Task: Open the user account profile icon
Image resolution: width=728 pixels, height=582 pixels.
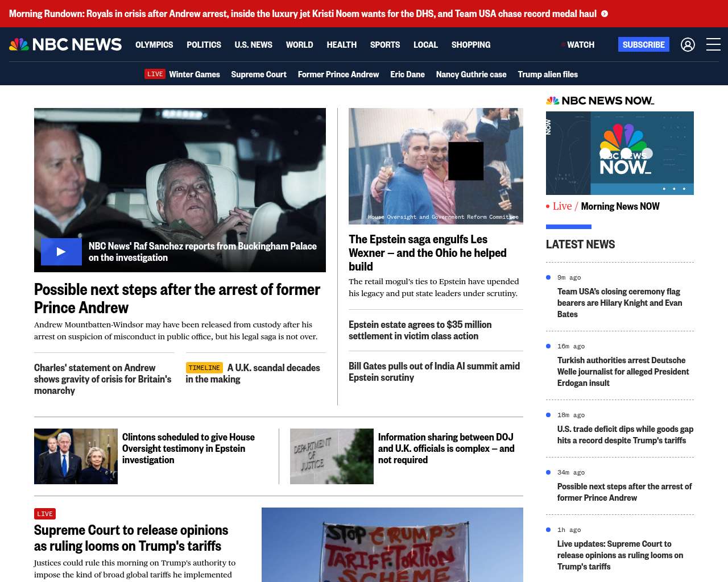Action: tap(688, 44)
